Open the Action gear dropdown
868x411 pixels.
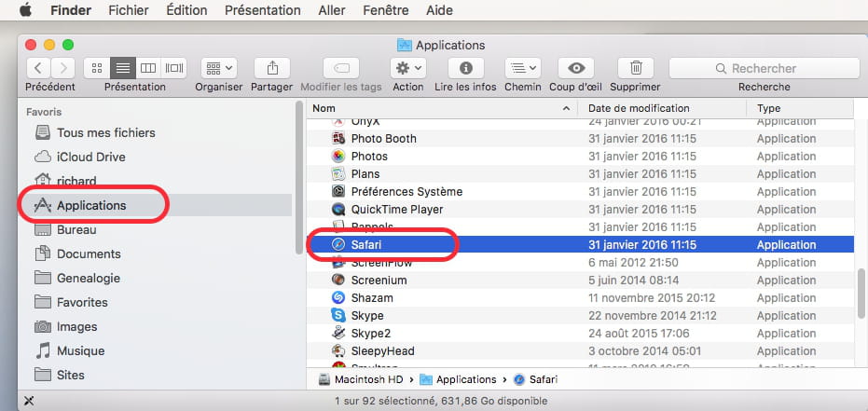408,68
